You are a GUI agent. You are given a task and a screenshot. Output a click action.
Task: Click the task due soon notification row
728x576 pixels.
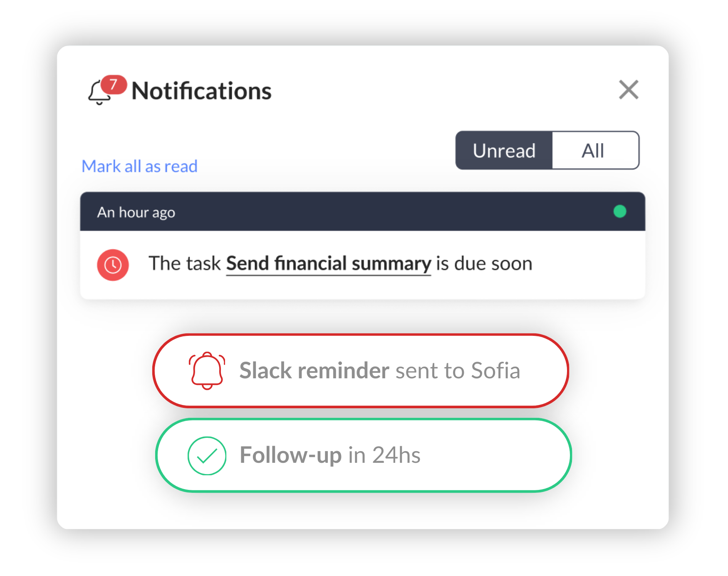pyautogui.click(x=341, y=264)
